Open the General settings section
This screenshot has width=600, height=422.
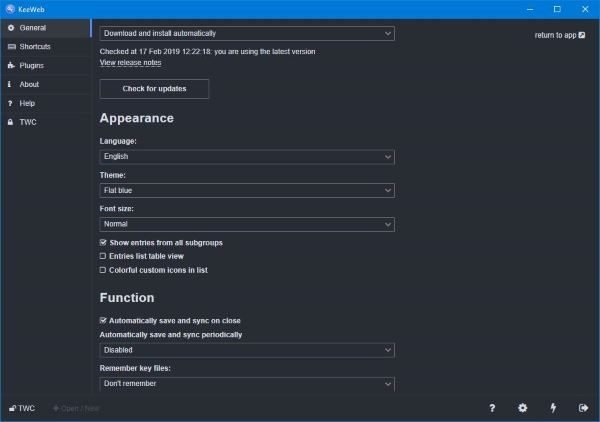pos(46,28)
